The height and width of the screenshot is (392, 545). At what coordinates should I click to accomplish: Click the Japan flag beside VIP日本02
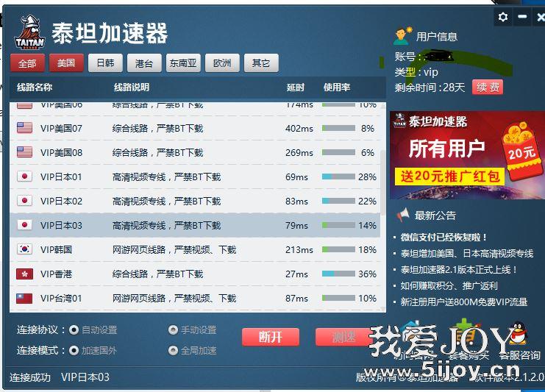24,201
